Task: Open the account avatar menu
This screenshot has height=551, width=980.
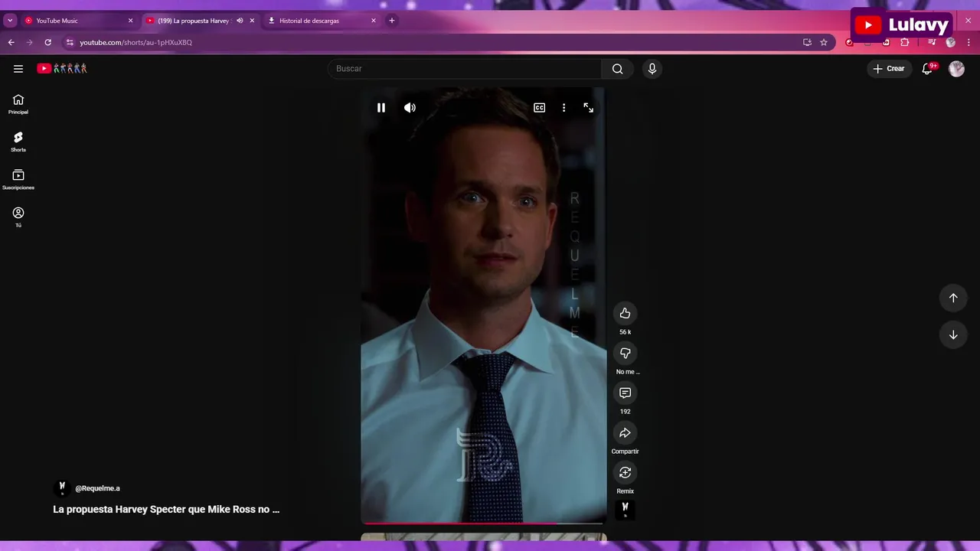Action: (x=956, y=69)
